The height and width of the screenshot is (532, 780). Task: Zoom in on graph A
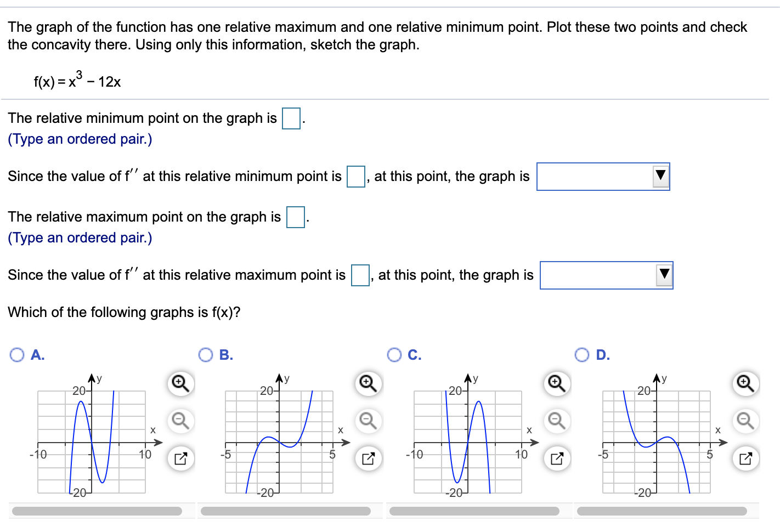(x=180, y=384)
